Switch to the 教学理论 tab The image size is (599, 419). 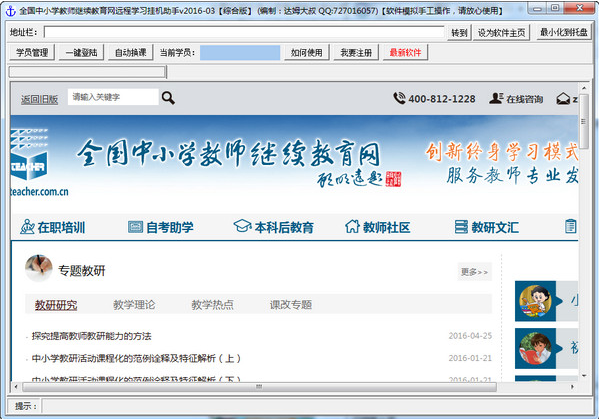(x=134, y=305)
